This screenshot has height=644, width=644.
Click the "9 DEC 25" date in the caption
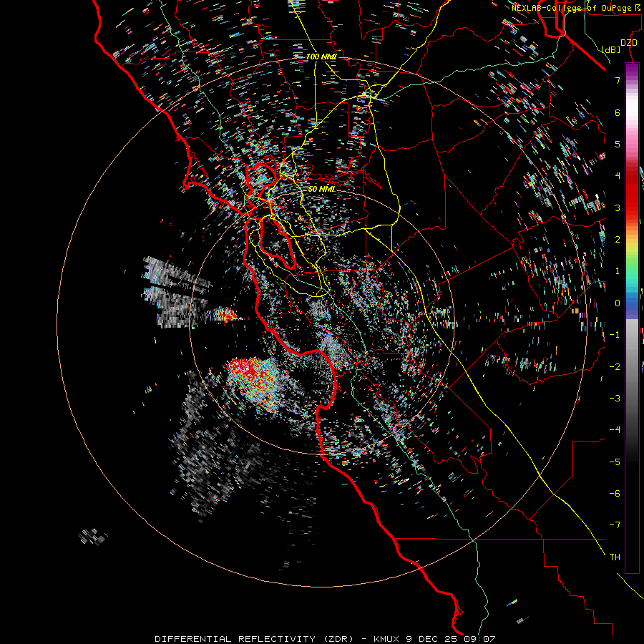coord(432,639)
